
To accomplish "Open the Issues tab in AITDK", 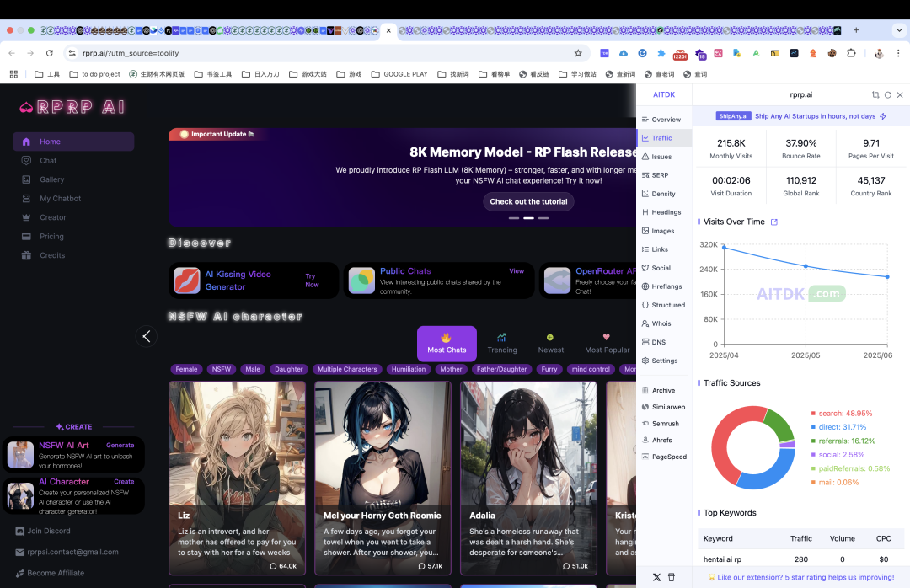I will point(665,157).
